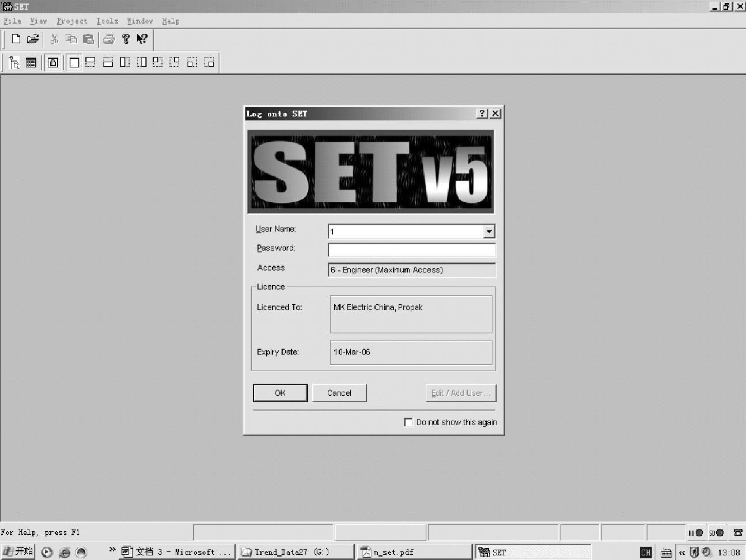The image size is (746, 560).
Task: Cancel the login dialog
Action: coord(339,393)
